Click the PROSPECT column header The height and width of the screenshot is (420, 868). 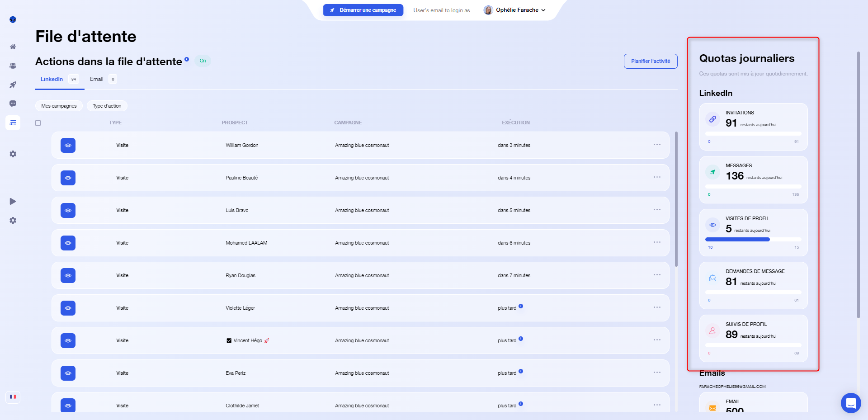tap(235, 123)
